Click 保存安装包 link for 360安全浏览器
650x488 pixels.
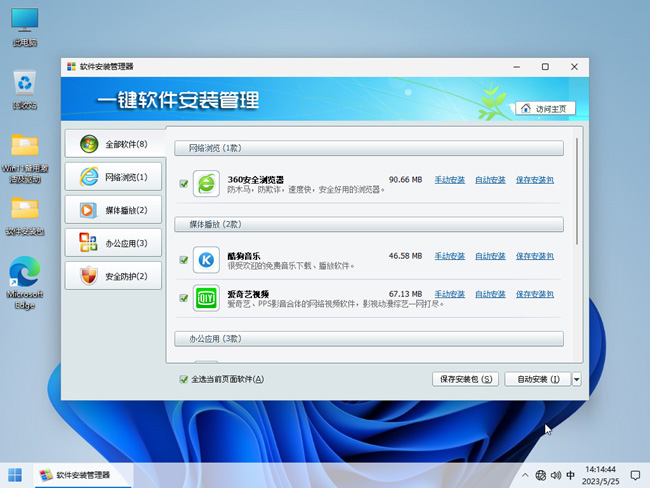(x=535, y=180)
